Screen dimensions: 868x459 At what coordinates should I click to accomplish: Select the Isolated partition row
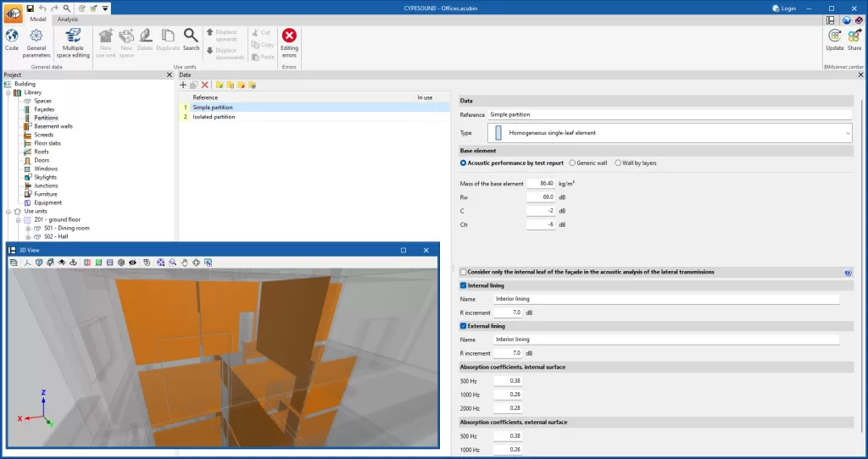point(214,117)
